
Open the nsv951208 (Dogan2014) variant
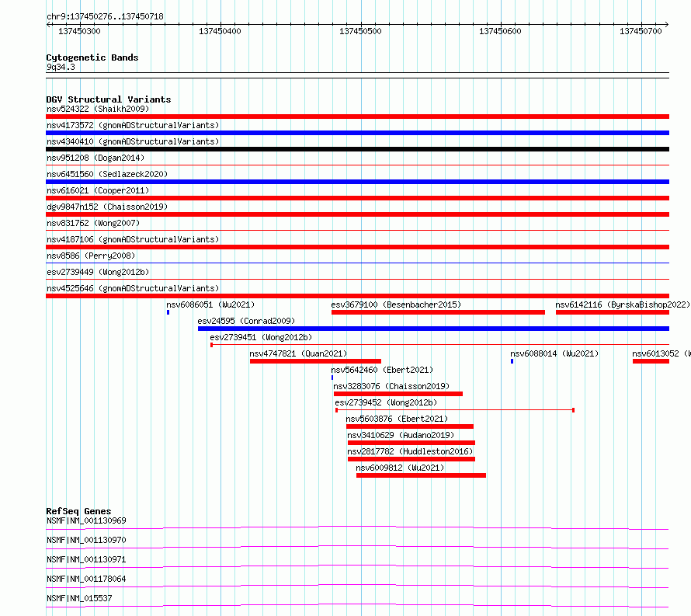95,158
